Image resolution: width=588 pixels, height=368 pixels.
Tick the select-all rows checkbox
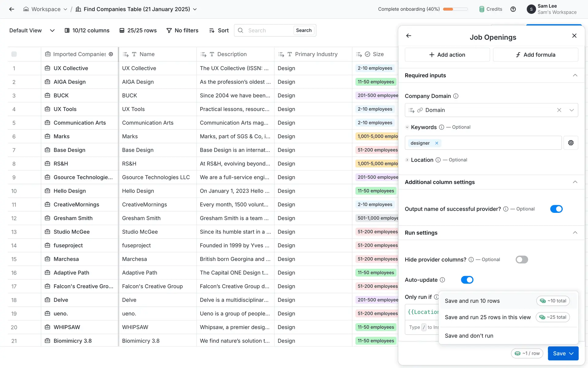[14, 54]
